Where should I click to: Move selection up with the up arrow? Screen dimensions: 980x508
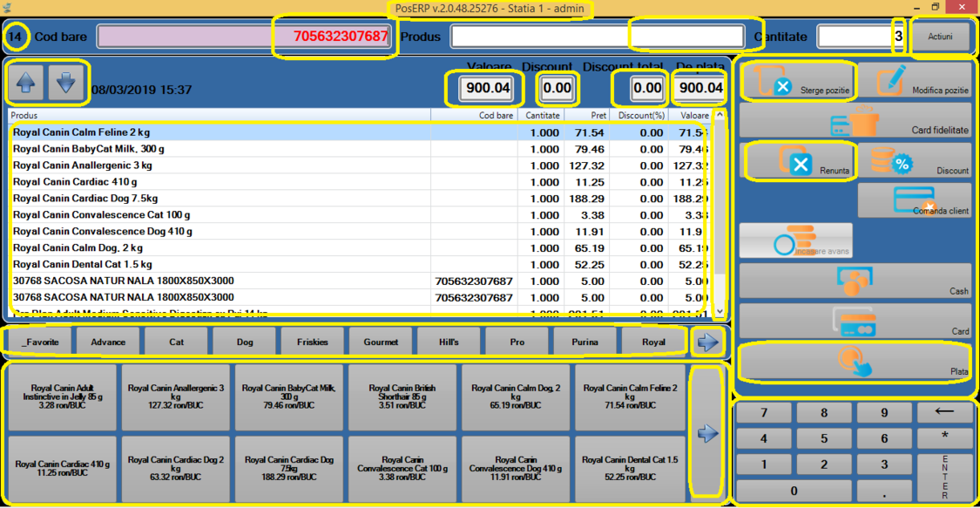pos(26,83)
